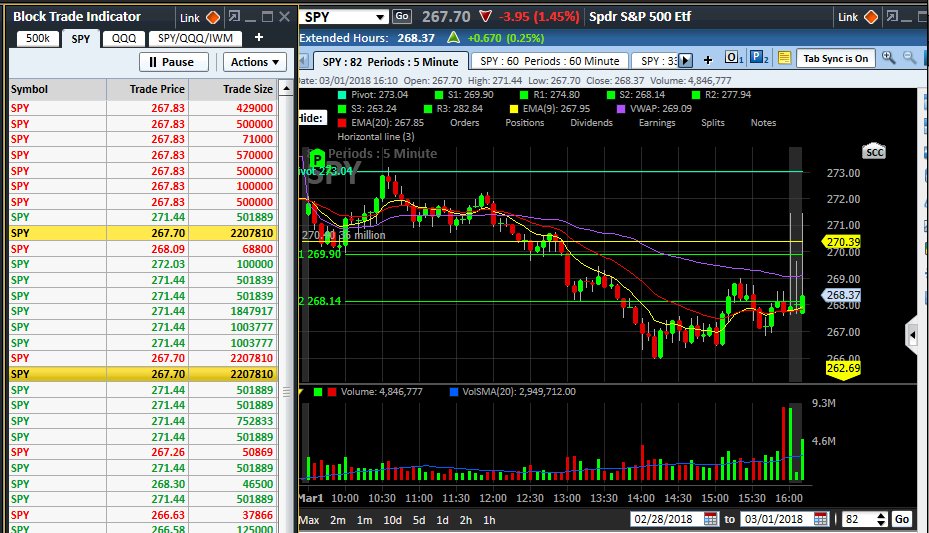Add a new chart tab with plus icon

(707, 60)
